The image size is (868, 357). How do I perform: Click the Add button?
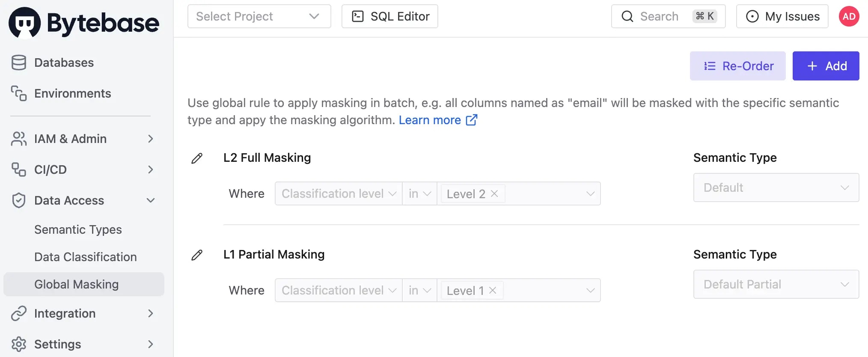pyautogui.click(x=826, y=66)
